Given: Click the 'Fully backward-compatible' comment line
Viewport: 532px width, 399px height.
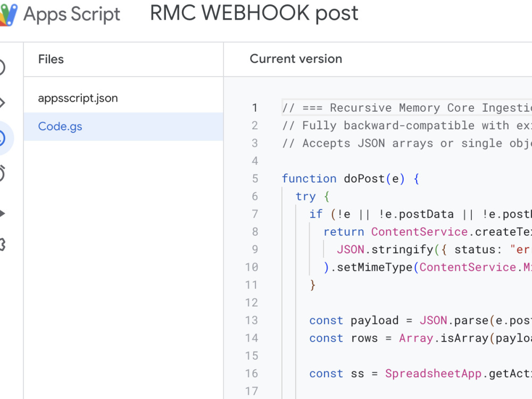Looking at the screenshot, I should [407, 126].
